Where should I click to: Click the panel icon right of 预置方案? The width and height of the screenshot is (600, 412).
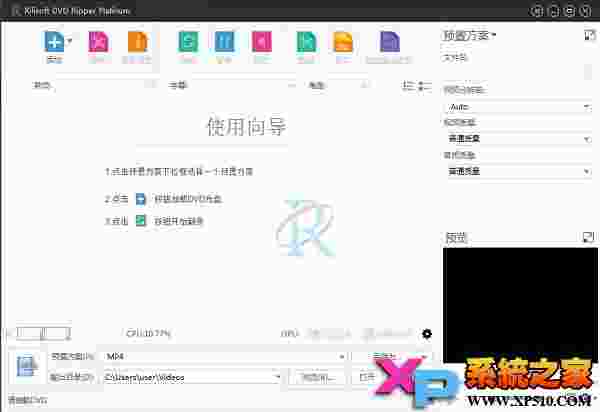[x=589, y=36]
